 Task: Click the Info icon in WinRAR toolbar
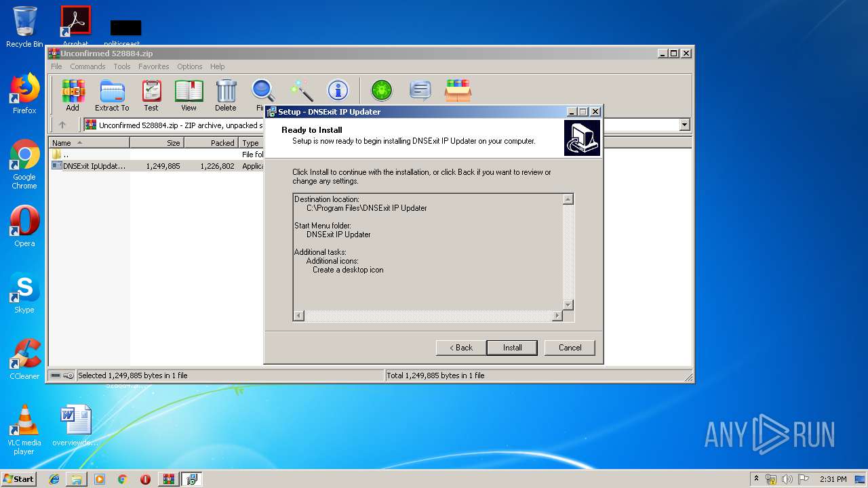pos(338,91)
